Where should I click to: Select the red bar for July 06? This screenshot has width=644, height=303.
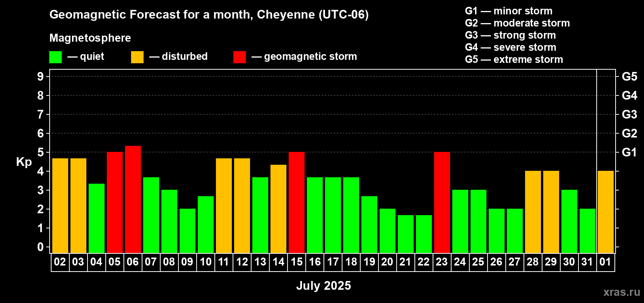click(133, 199)
